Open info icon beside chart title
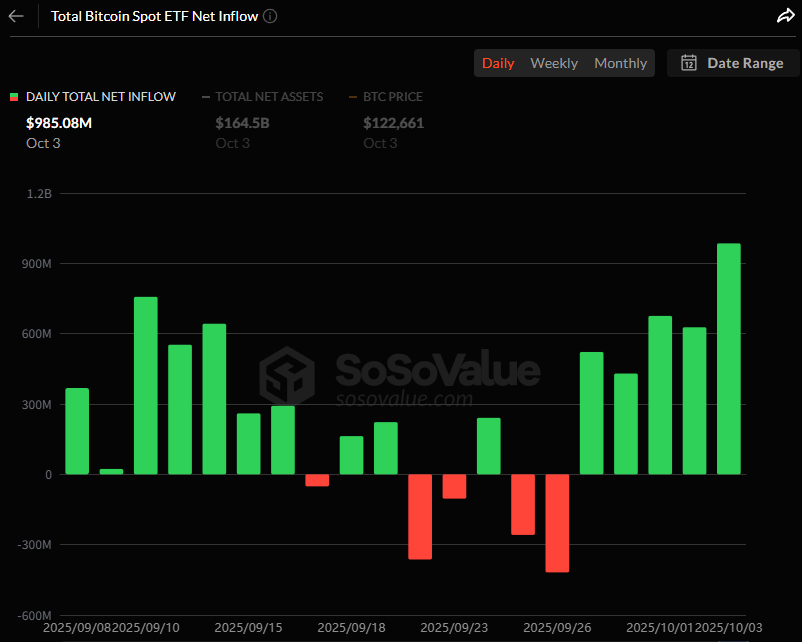 [271, 16]
